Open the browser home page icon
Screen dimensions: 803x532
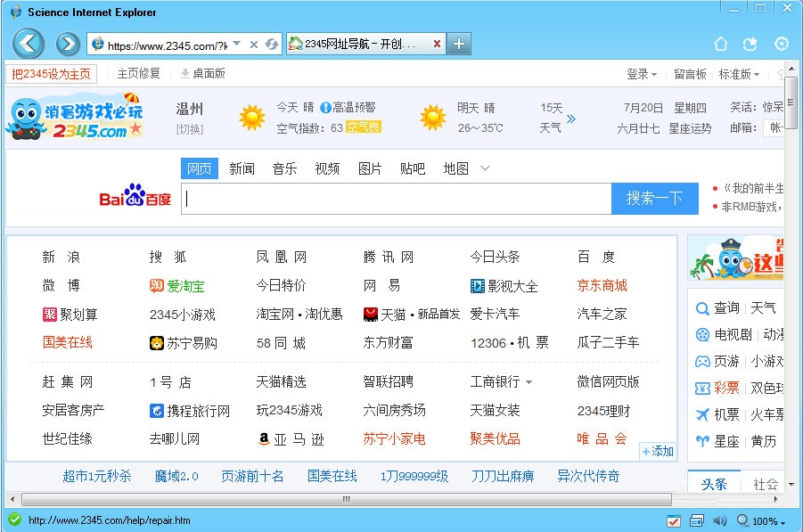[x=721, y=43]
